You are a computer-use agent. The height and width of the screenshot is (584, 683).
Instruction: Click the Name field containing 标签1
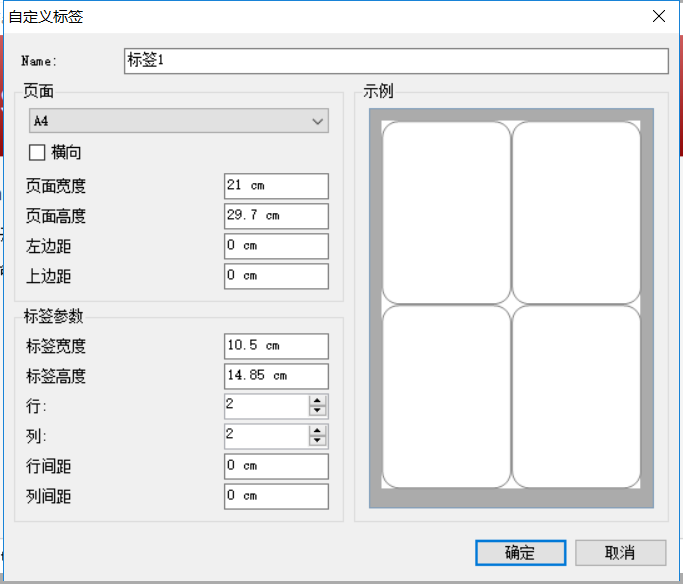[396, 61]
